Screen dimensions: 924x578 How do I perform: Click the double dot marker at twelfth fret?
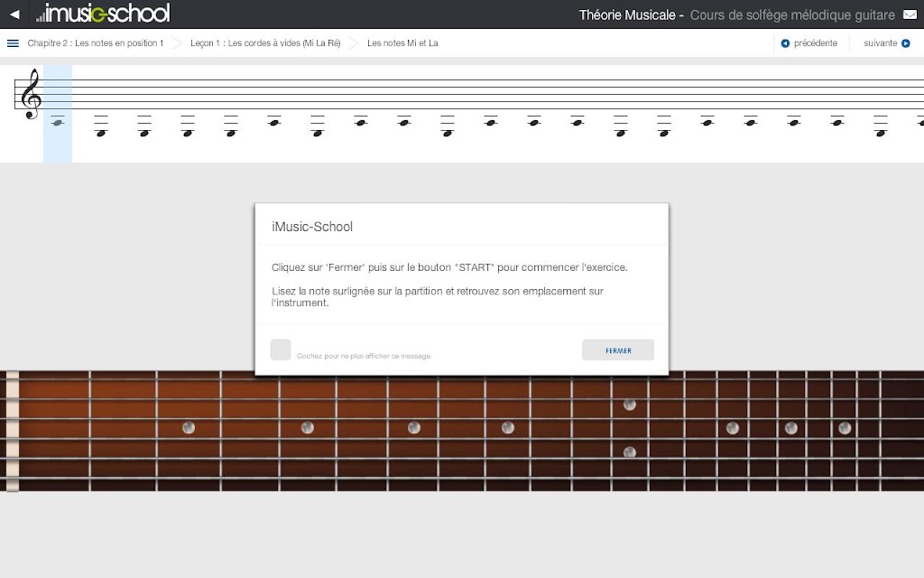[629, 428]
